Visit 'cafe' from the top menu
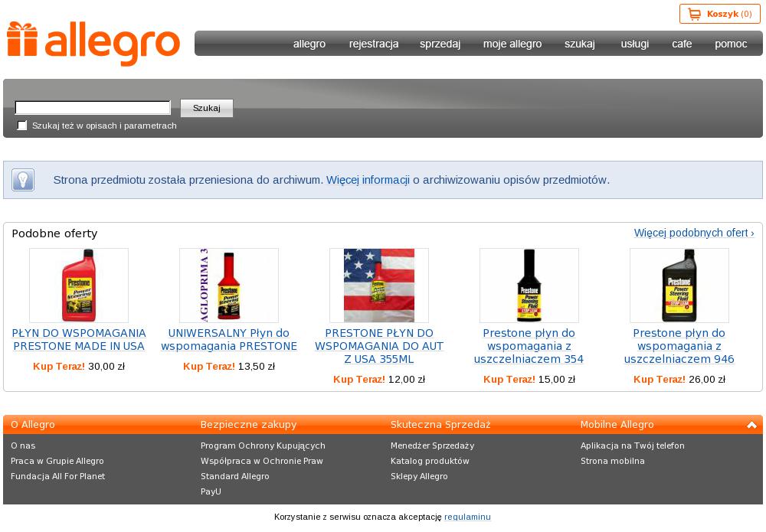The width and height of the screenshot is (766, 532). (x=682, y=44)
